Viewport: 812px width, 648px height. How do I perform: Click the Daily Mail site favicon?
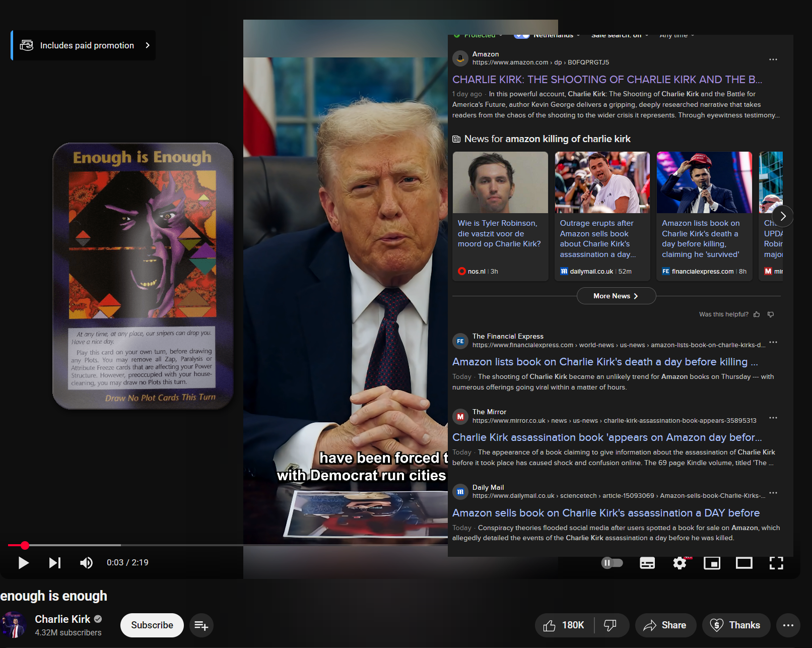pyautogui.click(x=460, y=492)
